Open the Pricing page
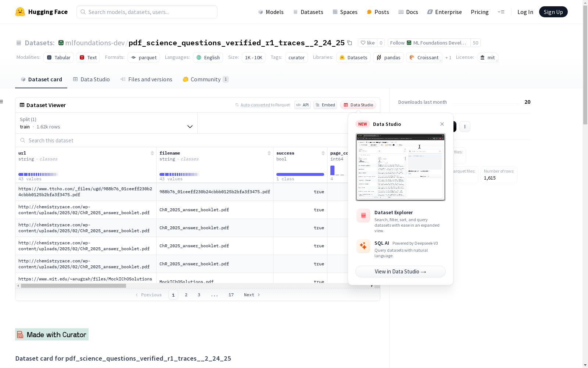 point(480,12)
